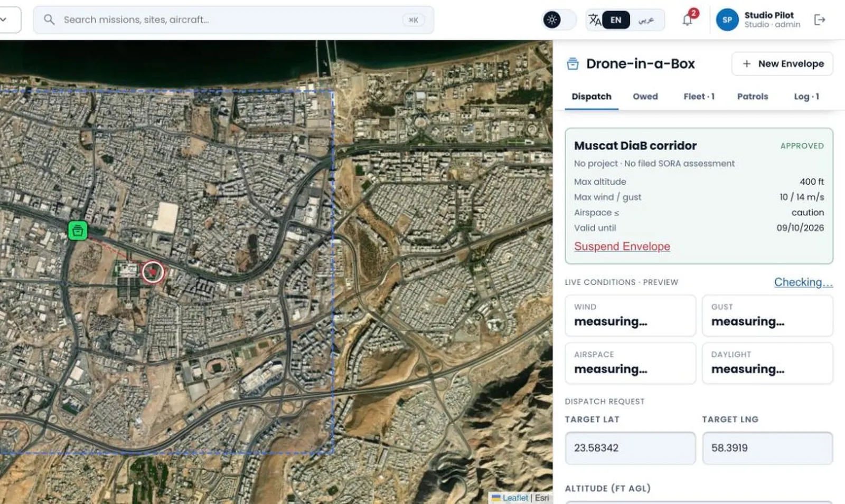This screenshot has width=845, height=504.
Task: Open the cut-off top-left dropdown chevron
Action: click(x=4, y=20)
